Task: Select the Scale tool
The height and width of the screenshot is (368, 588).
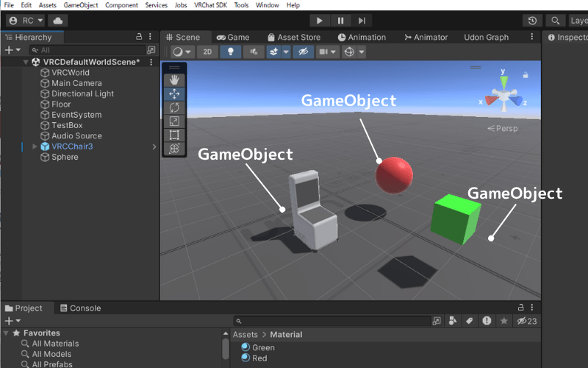Action: point(174,121)
